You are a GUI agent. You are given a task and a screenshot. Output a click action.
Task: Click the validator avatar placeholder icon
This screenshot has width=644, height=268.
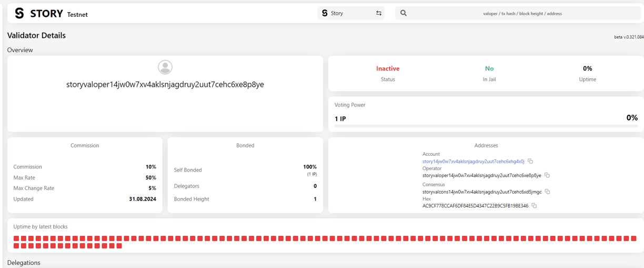click(x=165, y=67)
